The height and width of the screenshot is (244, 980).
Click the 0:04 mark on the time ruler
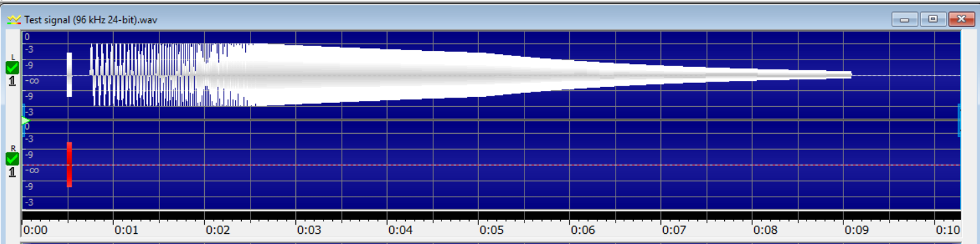point(400,230)
